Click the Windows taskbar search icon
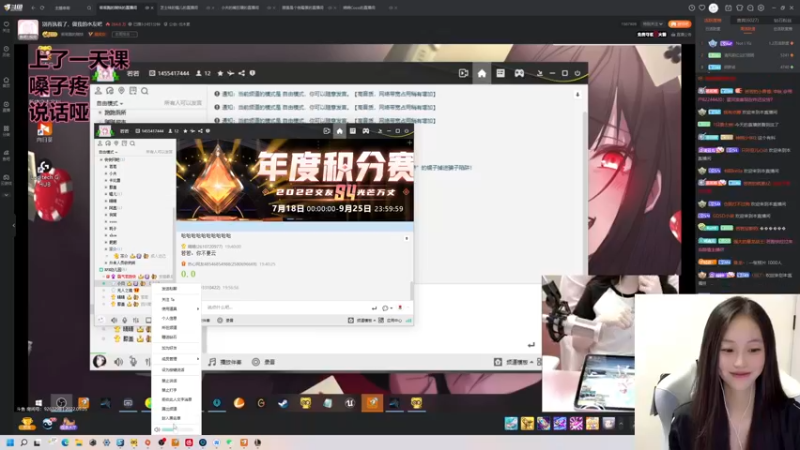 coord(23,442)
